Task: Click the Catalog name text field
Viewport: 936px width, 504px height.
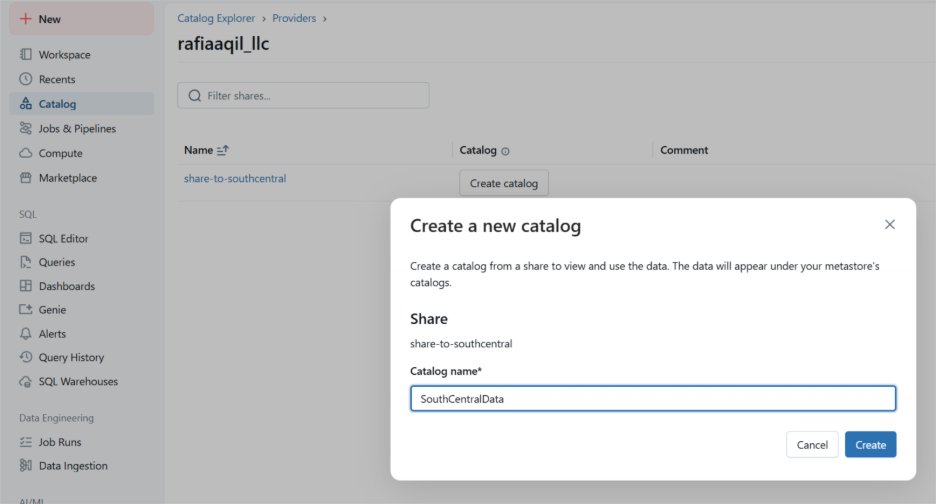Action: [x=652, y=399]
